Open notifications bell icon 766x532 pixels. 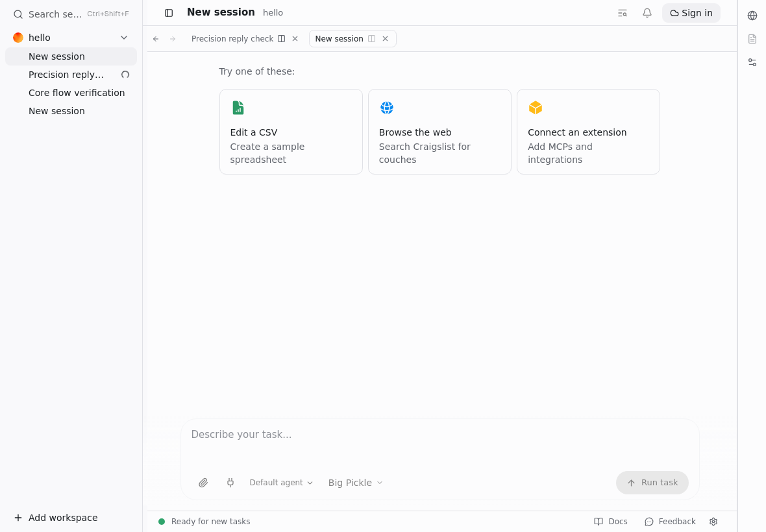pos(647,13)
